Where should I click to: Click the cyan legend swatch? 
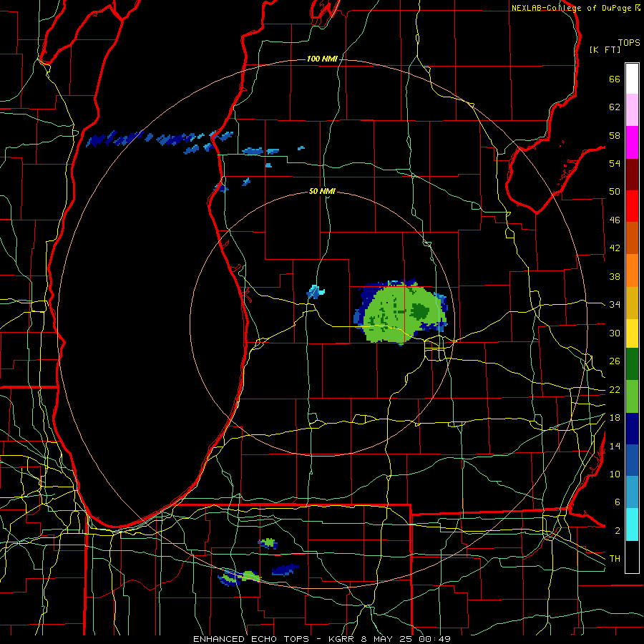(632, 525)
